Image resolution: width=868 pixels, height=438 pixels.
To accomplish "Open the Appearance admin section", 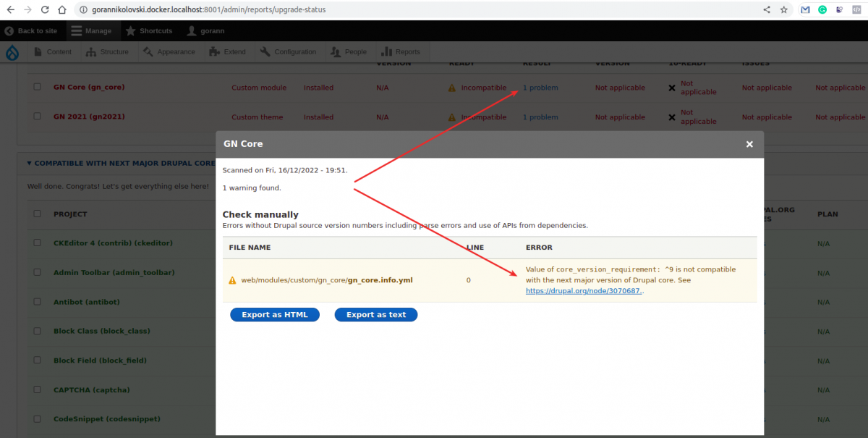I will point(169,52).
